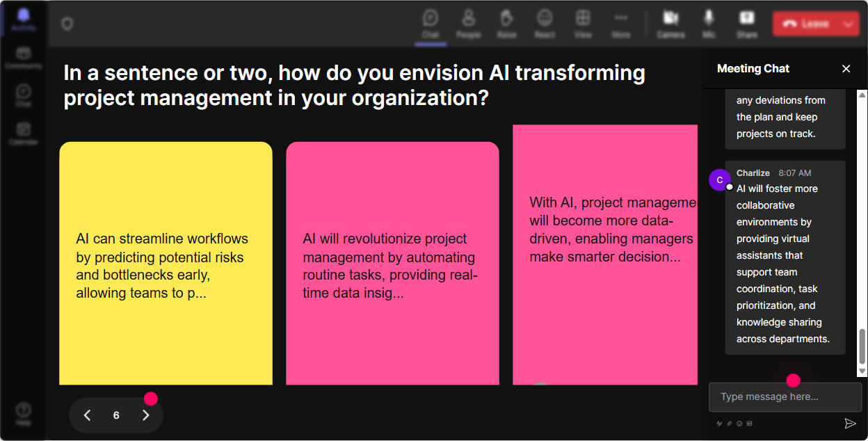Click the slide question heading text
Viewport: 868px width, 441px height.
[354, 85]
